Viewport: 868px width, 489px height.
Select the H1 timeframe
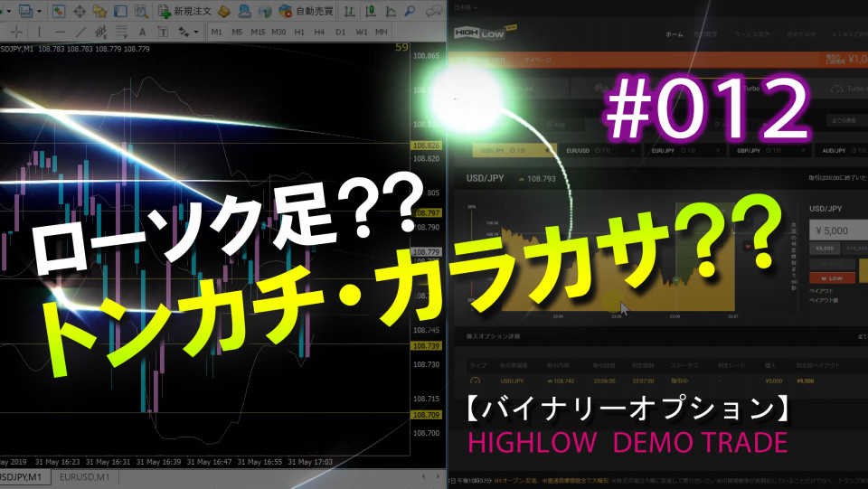coord(299,32)
